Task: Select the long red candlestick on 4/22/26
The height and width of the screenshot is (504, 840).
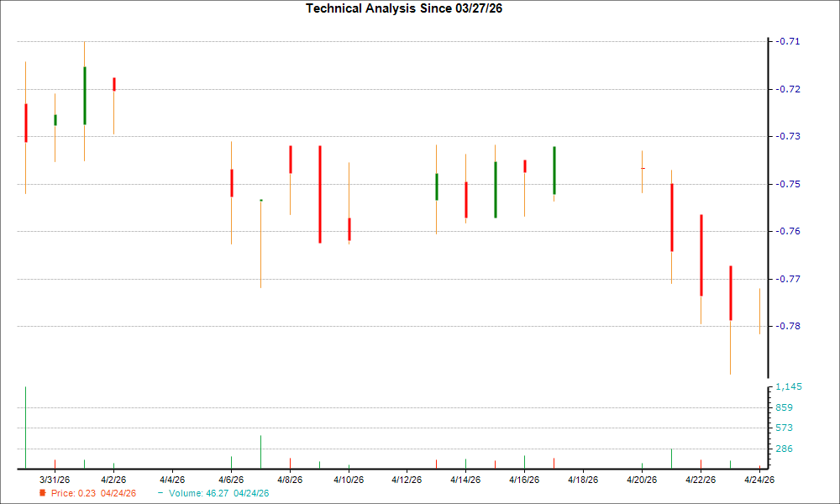Action: (x=701, y=252)
